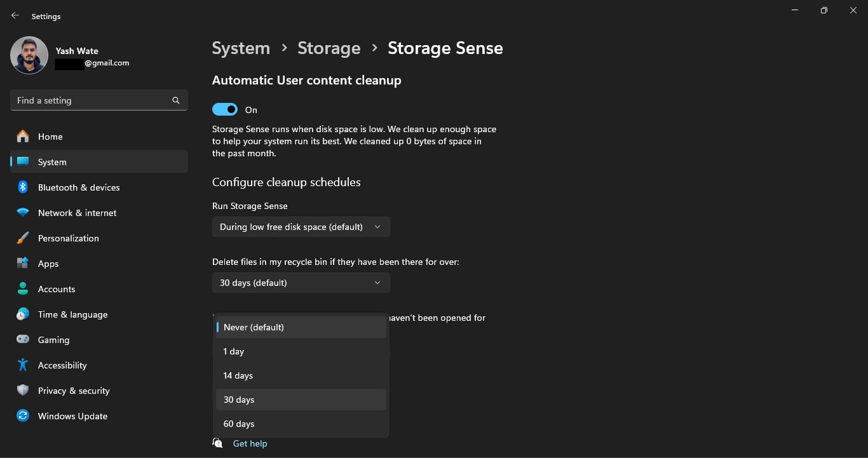Open Accounts label in sidebar
The image size is (868, 458).
pos(57,289)
